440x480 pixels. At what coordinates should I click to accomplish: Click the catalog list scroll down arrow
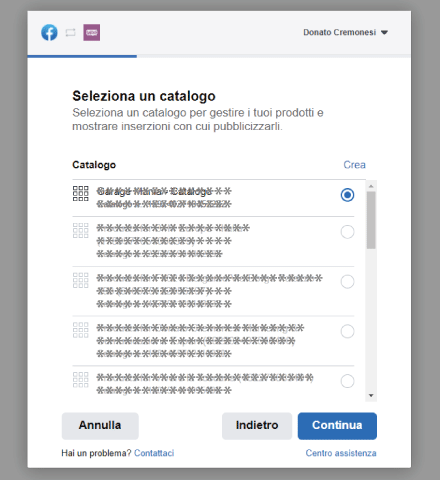(x=371, y=396)
